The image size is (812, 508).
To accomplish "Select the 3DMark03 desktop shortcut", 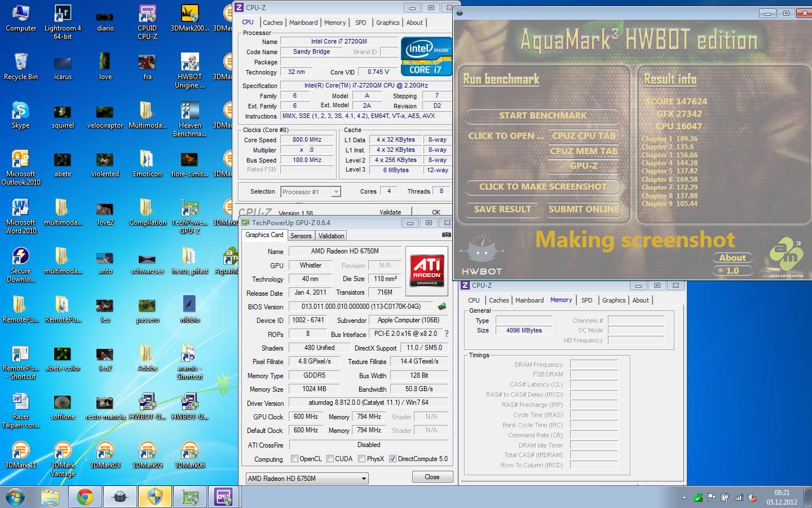I will click(105, 455).
